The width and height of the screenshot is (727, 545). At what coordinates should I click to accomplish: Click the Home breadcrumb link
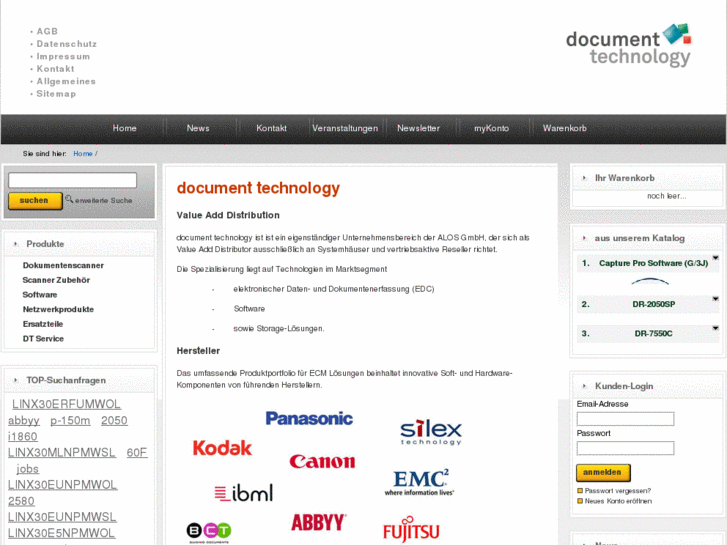(x=83, y=154)
